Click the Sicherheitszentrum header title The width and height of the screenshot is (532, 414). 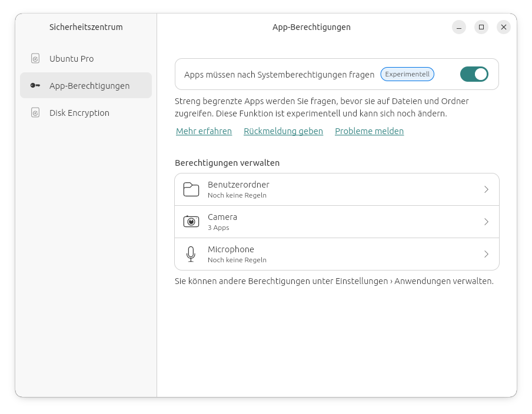(x=86, y=26)
